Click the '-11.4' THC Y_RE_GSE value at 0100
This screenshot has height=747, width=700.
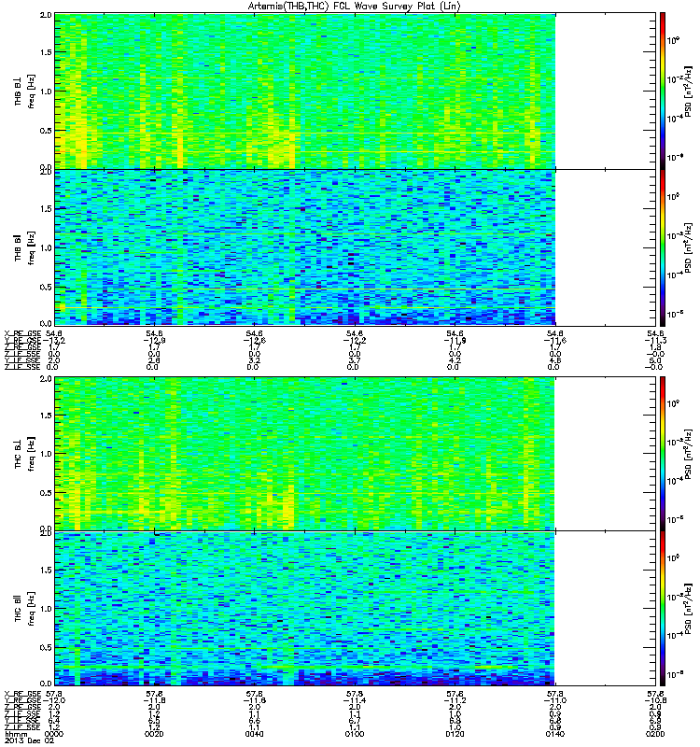[x=355, y=700]
